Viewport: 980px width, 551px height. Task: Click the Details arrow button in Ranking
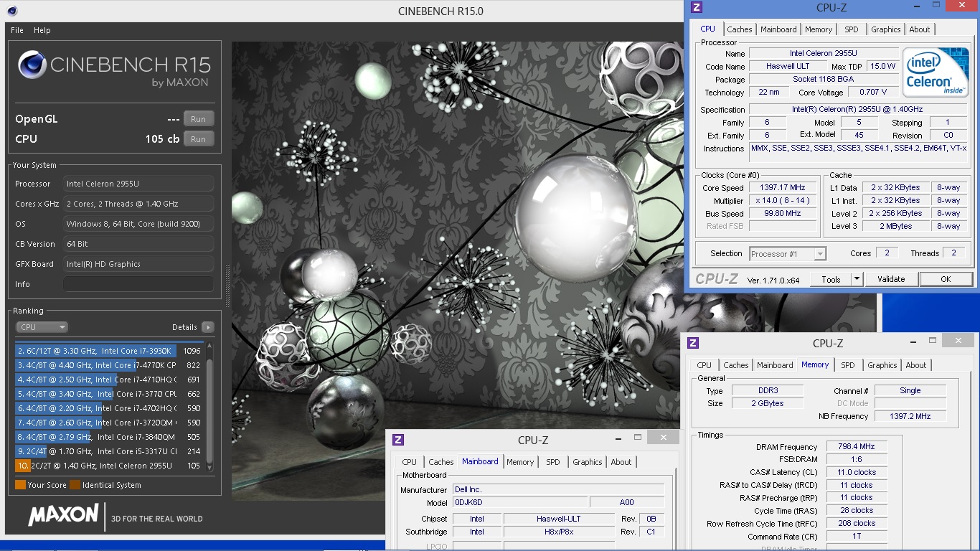tap(207, 327)
